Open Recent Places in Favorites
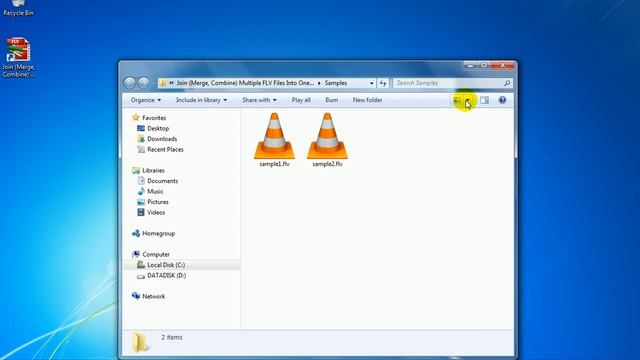The image size is (640, 360). click(165, 149)
